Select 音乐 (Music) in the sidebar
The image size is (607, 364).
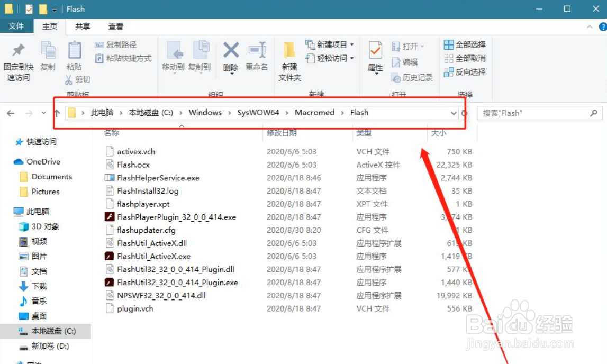pyautogui.click(x=33, y=302)
